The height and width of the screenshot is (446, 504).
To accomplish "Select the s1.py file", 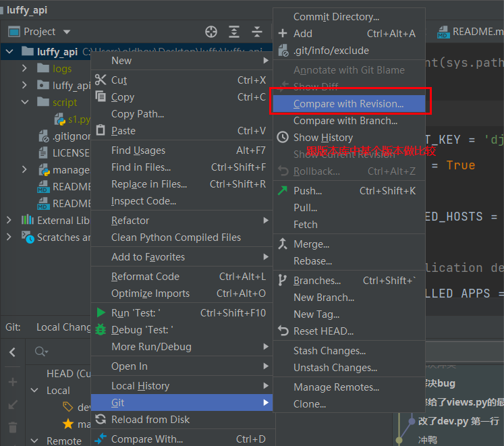I will click(72, 119).
